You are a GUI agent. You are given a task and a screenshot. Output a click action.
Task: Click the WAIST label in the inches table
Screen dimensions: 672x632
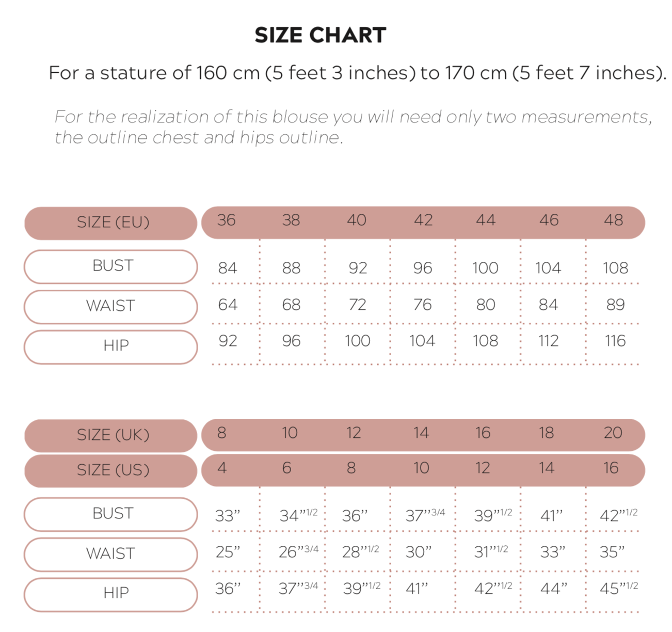[x=111, y=554]
